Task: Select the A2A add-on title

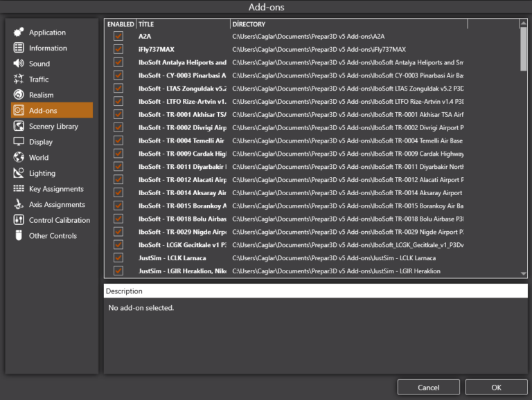Action: tap(145, 36)
